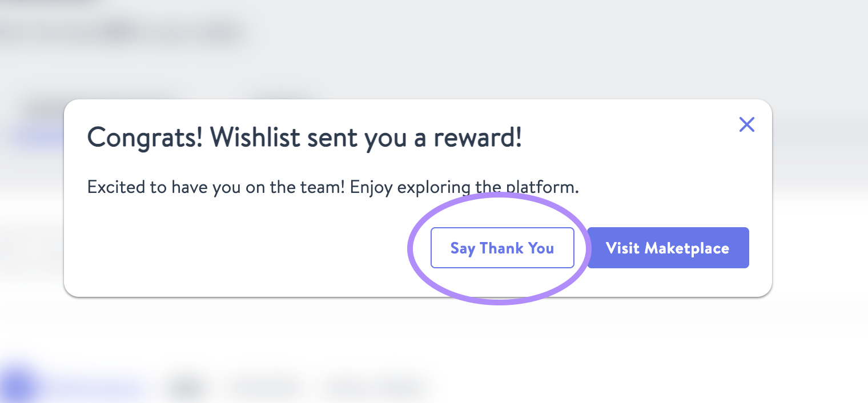Dismiss the Congrats popup using the blue X
The height and width of the screenshot is (403, 868).
coord(747,124)
